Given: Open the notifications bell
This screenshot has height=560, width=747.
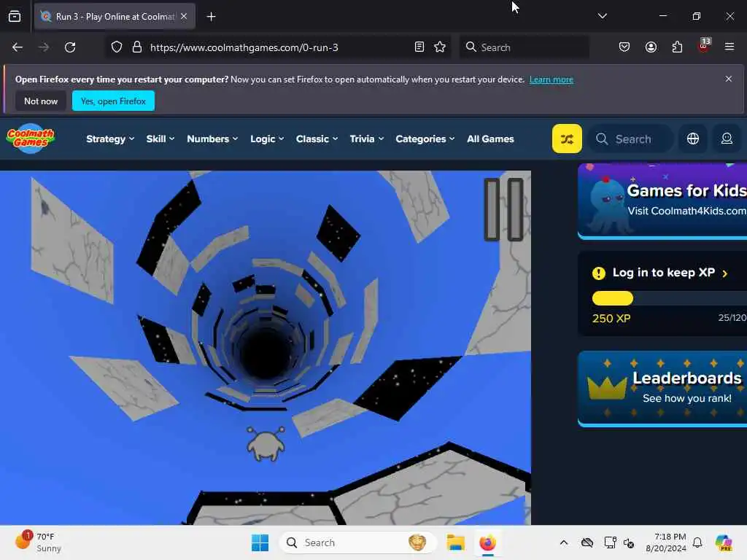Looking at the screenshot, I should click(697, 542).
